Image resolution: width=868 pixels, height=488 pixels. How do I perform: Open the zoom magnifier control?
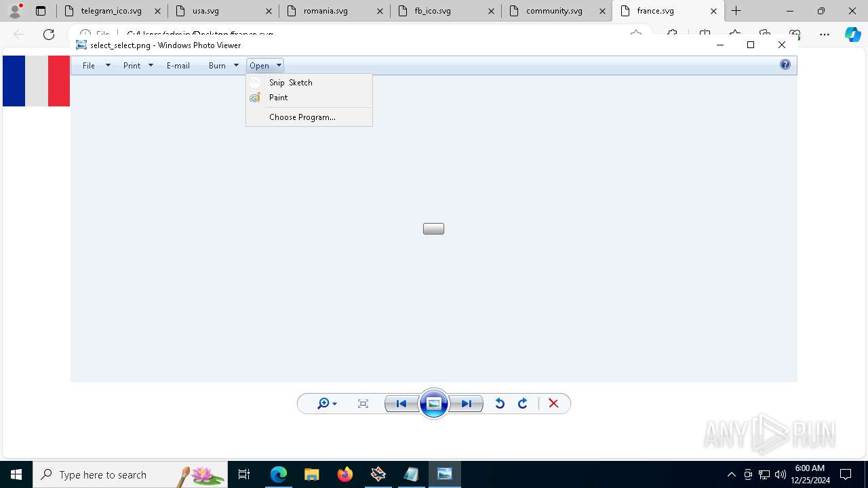pos(327,404)
